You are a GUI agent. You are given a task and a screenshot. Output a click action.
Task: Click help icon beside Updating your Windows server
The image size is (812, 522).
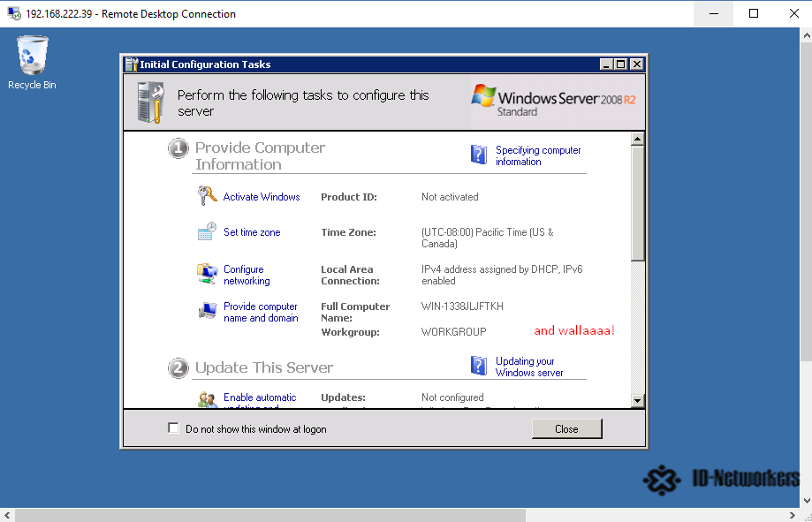pyautogui.click(x=479, y=366)
